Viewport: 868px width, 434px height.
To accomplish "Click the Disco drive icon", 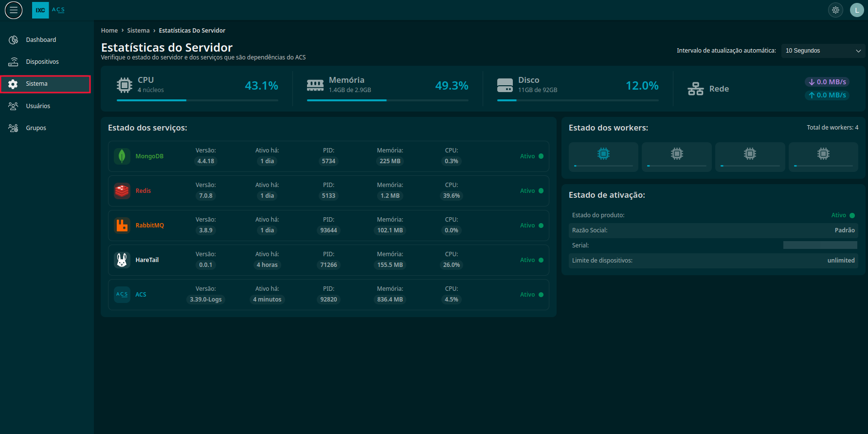I will (505, 85).
